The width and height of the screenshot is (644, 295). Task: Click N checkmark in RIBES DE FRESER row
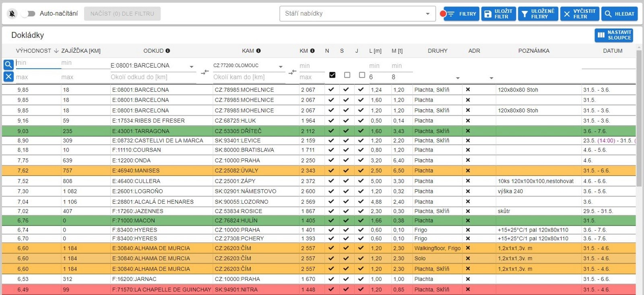click(331, 120)
